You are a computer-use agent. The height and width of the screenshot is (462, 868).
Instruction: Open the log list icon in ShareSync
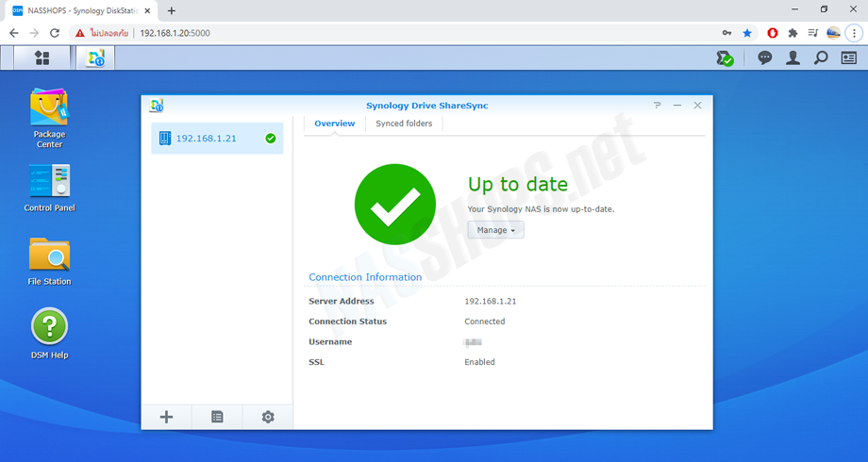coord(217,417)
